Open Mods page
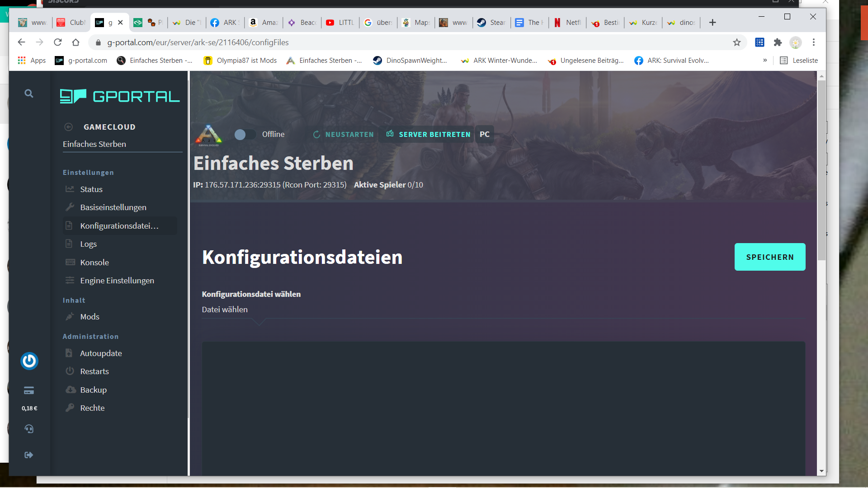This screenshot has width=868, height=488. pyautogui.click(x=90, y=317)
